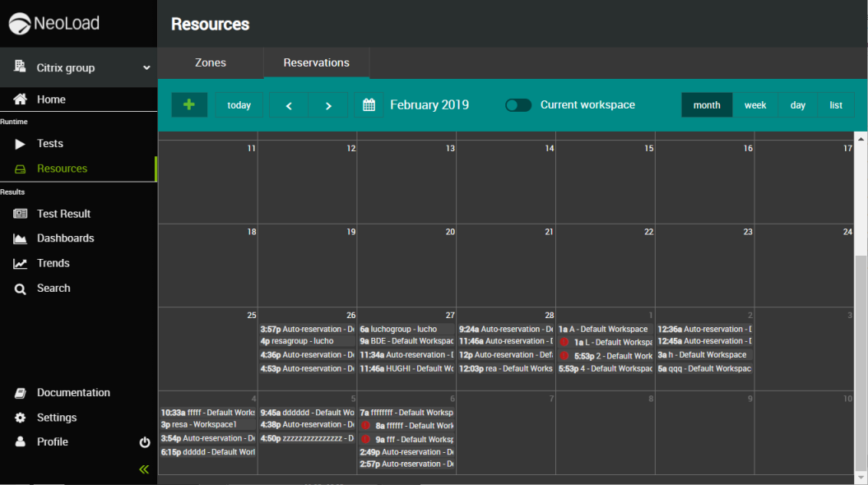Open Test Result in the sidebar
868x485 pixels.
pos(63,214)
